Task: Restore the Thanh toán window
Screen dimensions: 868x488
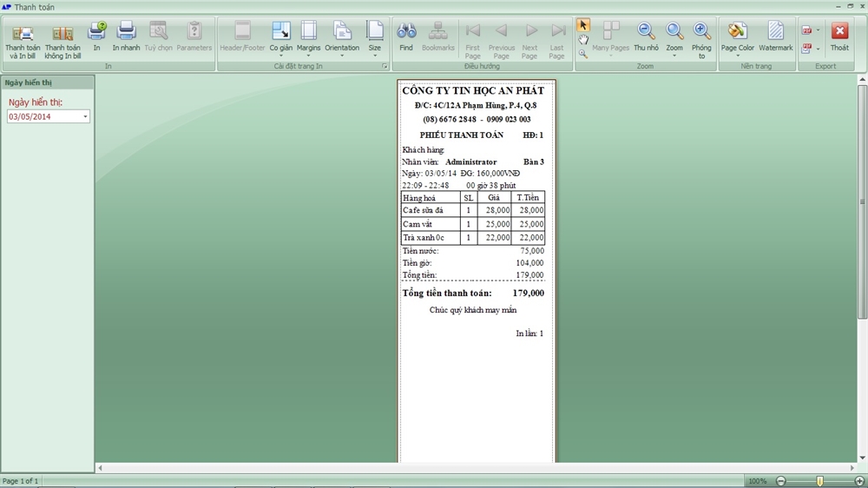Action: tap(851, 6)
